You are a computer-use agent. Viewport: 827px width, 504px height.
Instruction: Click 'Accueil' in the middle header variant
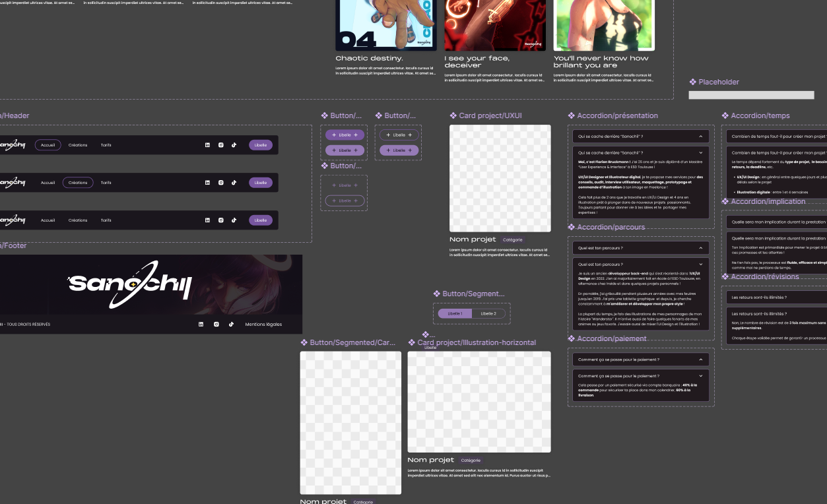pyautogui.click(x=48, y=183)
